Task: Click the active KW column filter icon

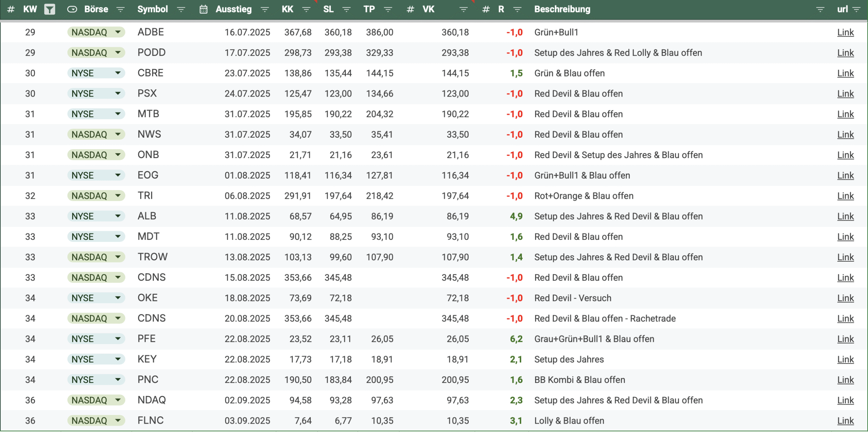Action: [50, 9]
